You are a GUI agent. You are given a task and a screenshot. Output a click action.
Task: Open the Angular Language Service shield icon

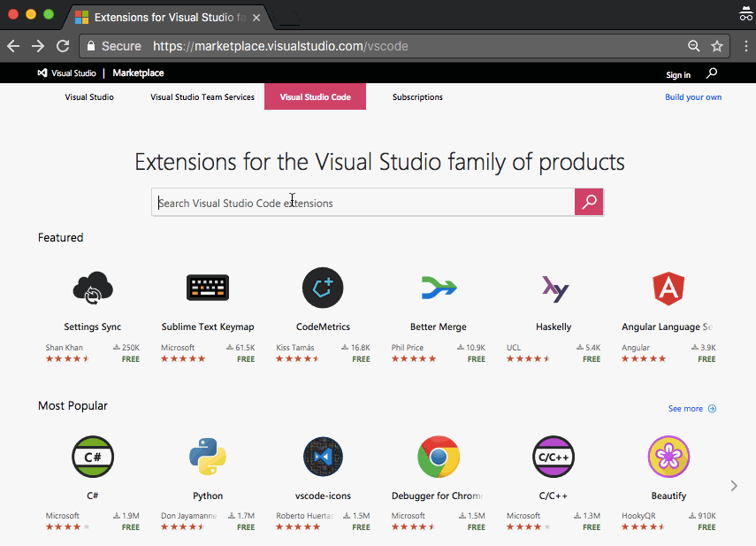tap(668, 288)
